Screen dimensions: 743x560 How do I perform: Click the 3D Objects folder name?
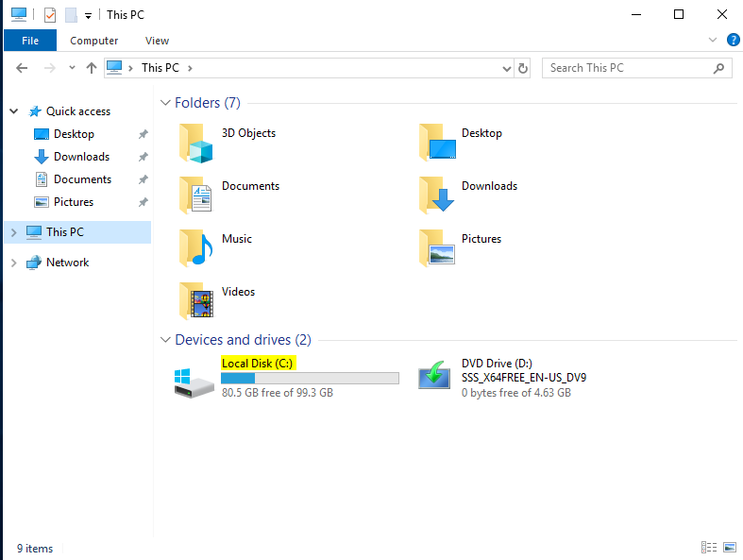249,133
